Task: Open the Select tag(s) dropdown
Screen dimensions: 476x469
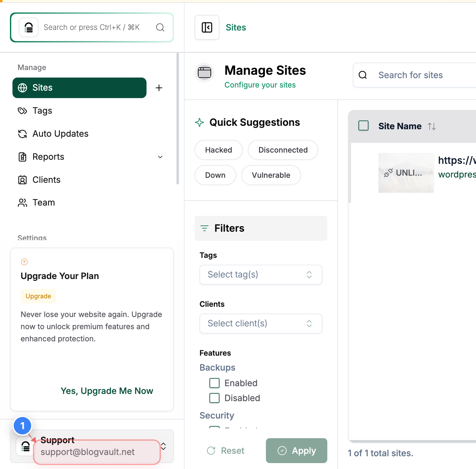Action: (x=261, y=275)
